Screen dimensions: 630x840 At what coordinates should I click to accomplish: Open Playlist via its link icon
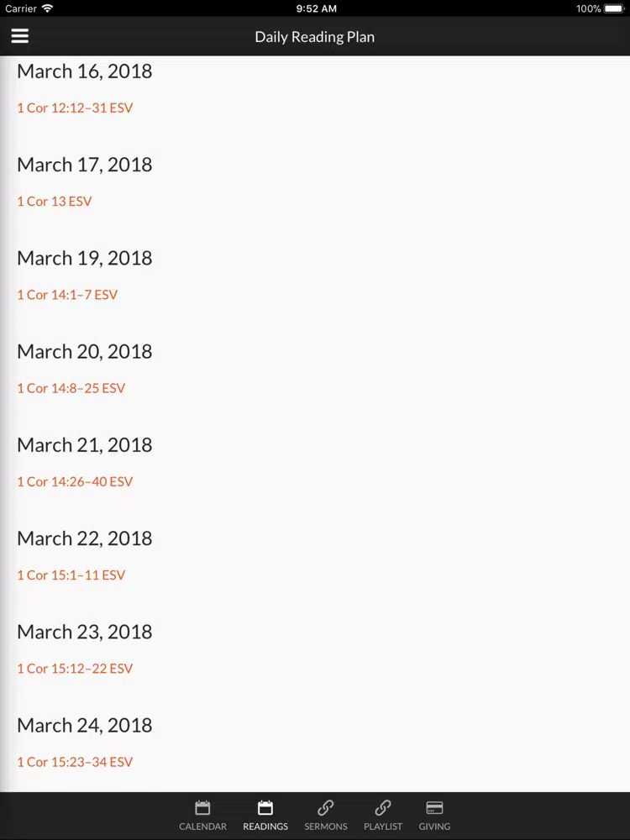pos(382,807)
